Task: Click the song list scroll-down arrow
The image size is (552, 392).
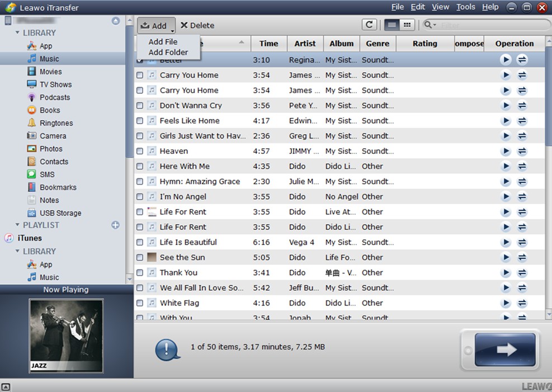Action: click(549, 314)
